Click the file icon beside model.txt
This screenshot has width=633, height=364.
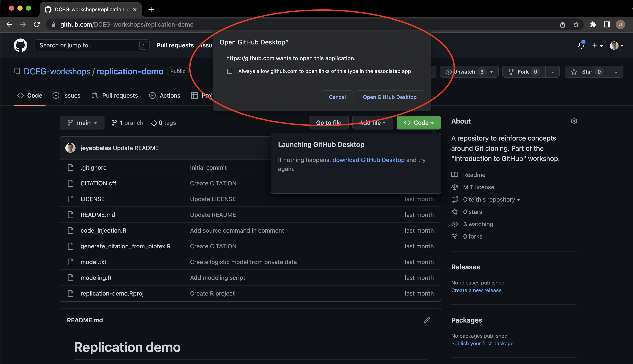[x=71, y=262]
